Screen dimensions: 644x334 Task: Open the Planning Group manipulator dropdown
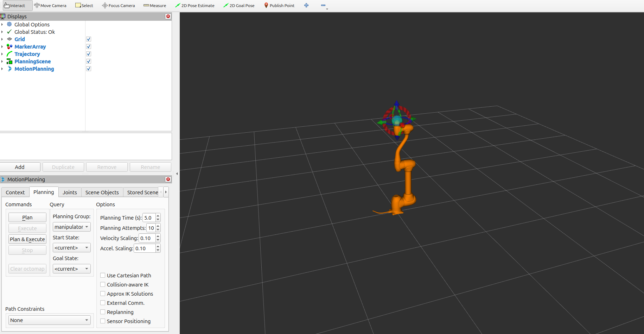tap(72, 227)
